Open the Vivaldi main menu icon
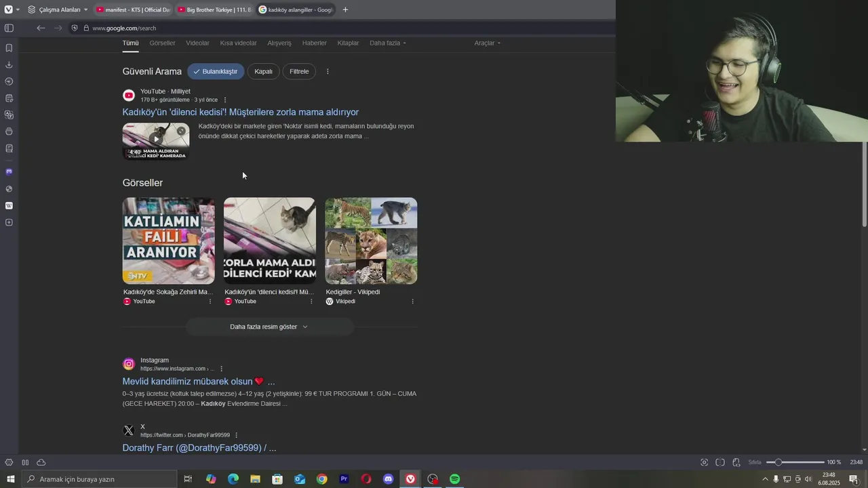The width and height of the screenshot is (868, 488). 8,9
